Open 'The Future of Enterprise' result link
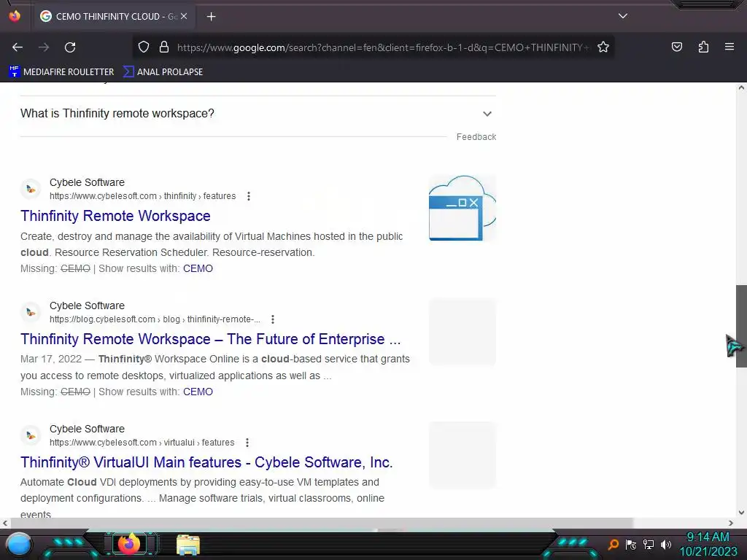 click(211, 339)
